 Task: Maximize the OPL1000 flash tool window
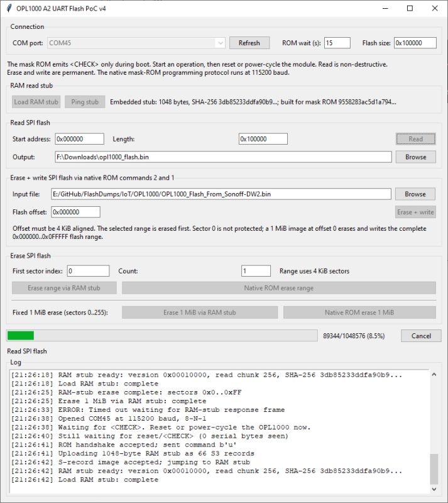(410, 8)
